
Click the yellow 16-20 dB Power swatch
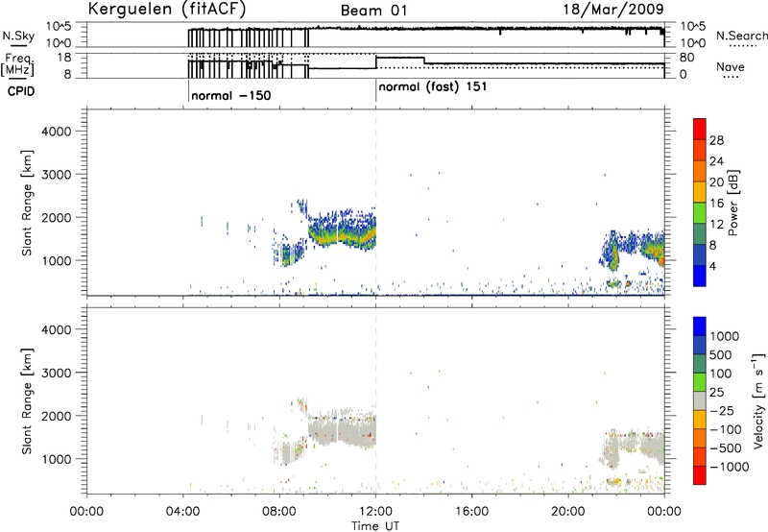[x=700, y=191]
